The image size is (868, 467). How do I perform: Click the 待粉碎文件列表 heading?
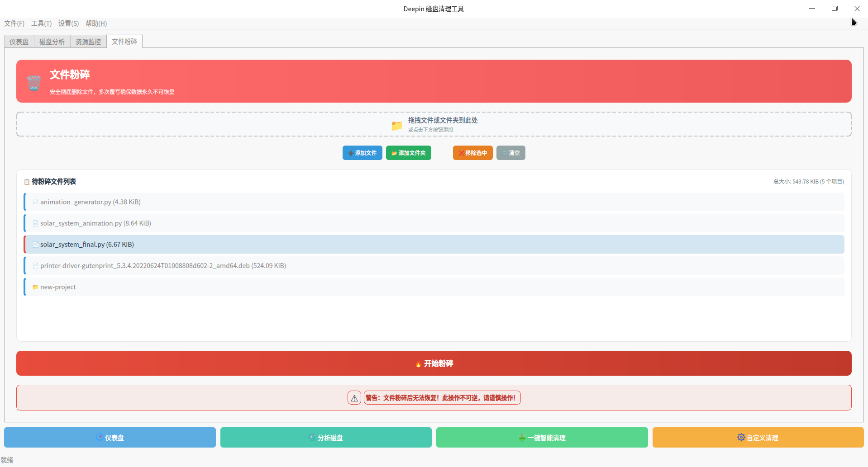(x=54, y=182)
